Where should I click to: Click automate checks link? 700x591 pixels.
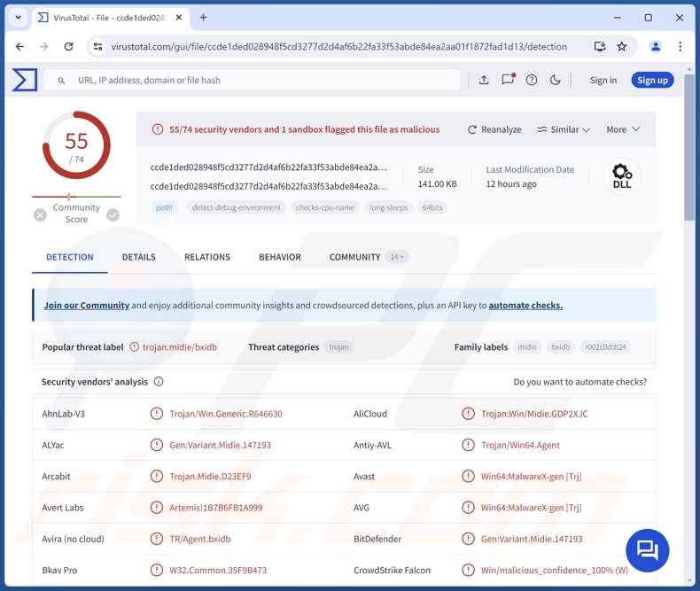click(x=525, y=306)
